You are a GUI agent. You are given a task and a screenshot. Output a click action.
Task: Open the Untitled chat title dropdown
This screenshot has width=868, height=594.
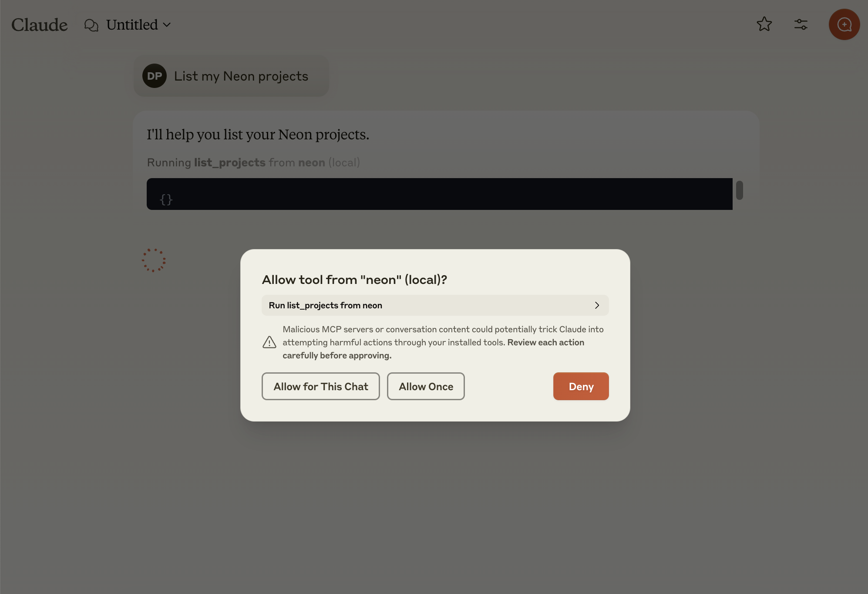[138, 25]
